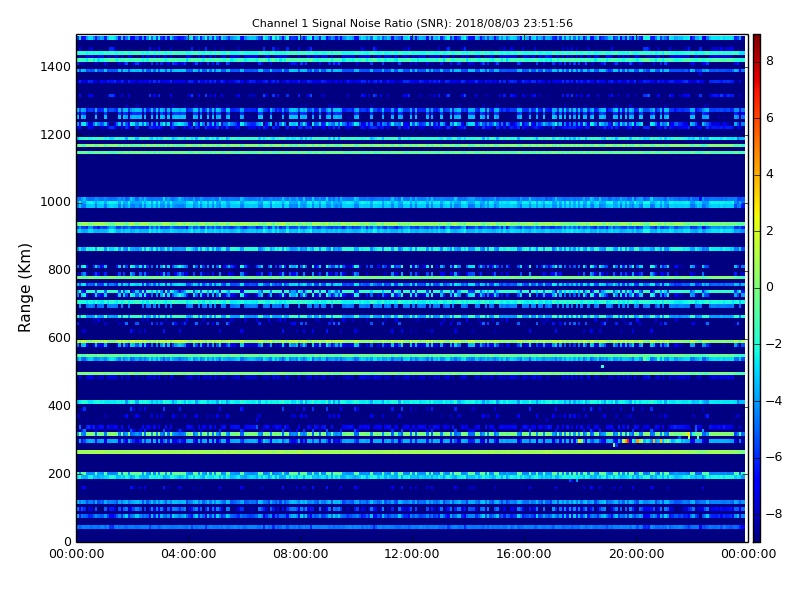Click the SNR color scale bar

(x=757, y=288)
